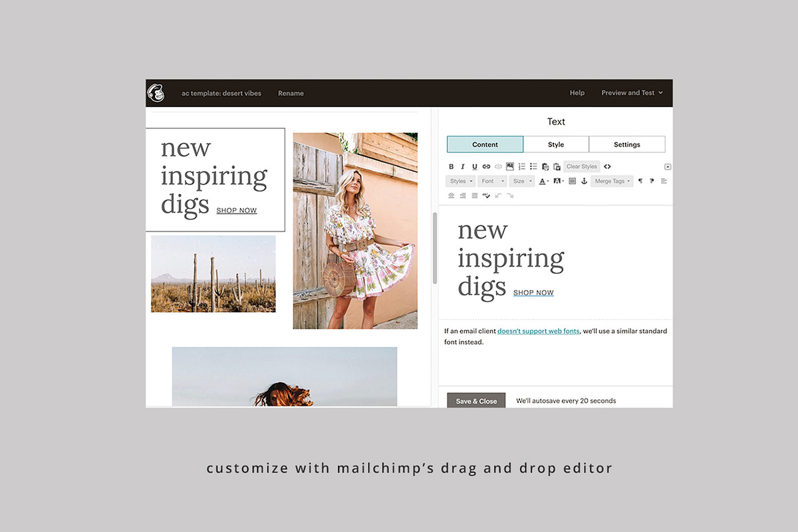Redo the last undone edit
Viewport: 798px width, 532px height.
click(x=510, y=196)
